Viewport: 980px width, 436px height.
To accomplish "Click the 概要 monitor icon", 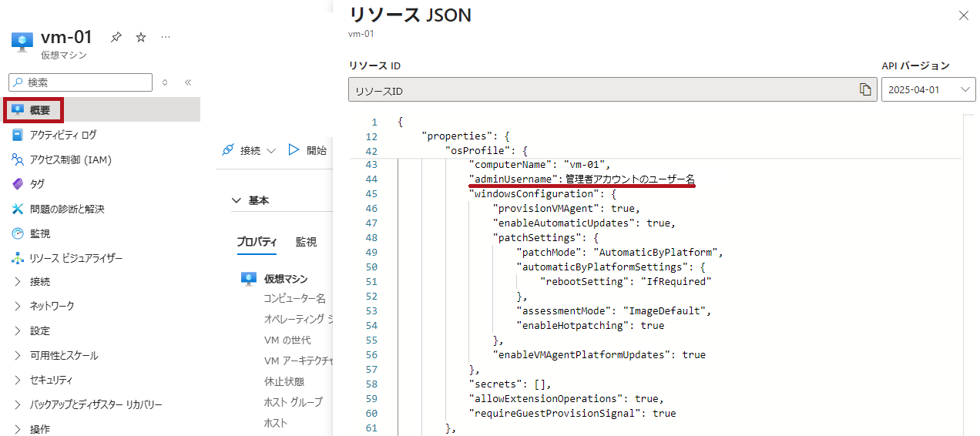I will click(18, 110).
